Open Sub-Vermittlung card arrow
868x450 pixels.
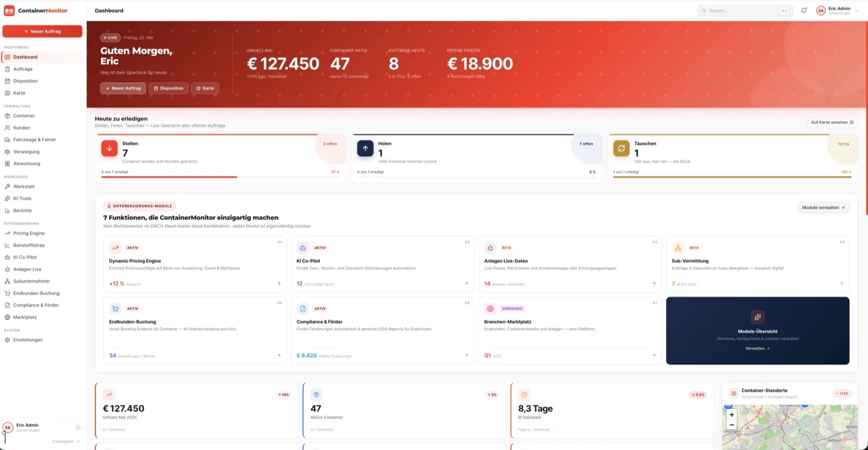842,283
